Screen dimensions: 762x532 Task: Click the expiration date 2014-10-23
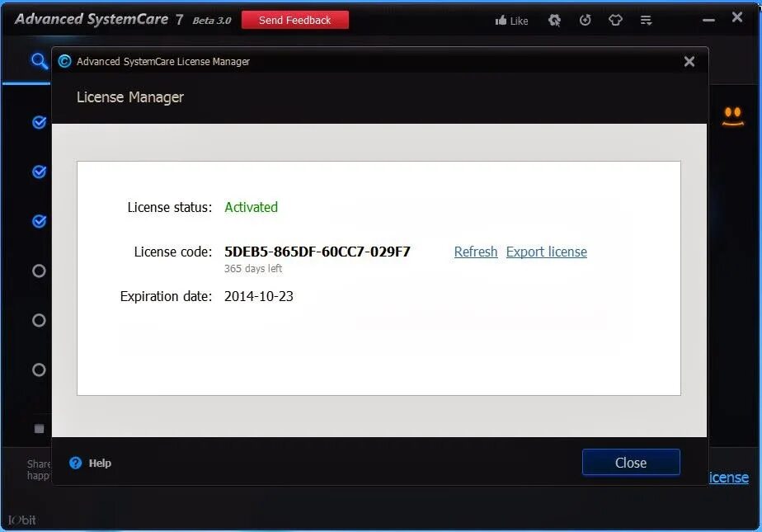pos(259,296)
